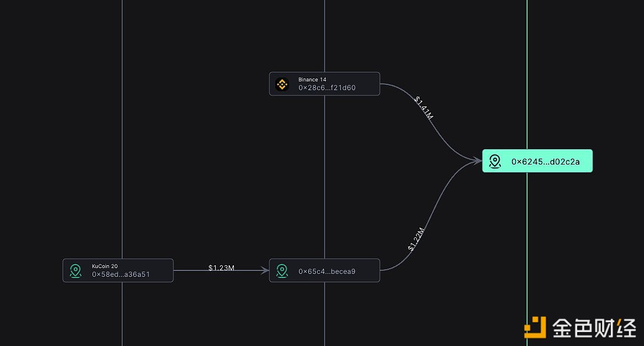Click the $1.22M transfer amount label
Screen dimensions: 644x346
(x=415, y=239)
